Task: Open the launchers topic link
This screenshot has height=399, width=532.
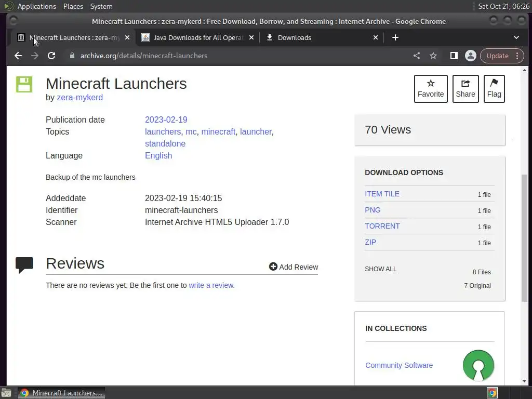Action: click(x=163, y=131)
